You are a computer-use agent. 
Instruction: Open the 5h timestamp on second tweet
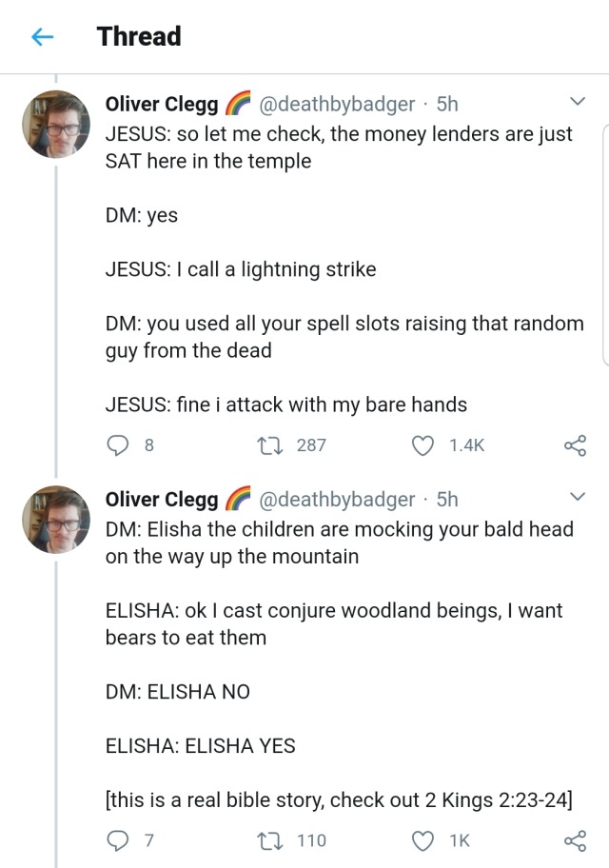(x=447, y=499)
